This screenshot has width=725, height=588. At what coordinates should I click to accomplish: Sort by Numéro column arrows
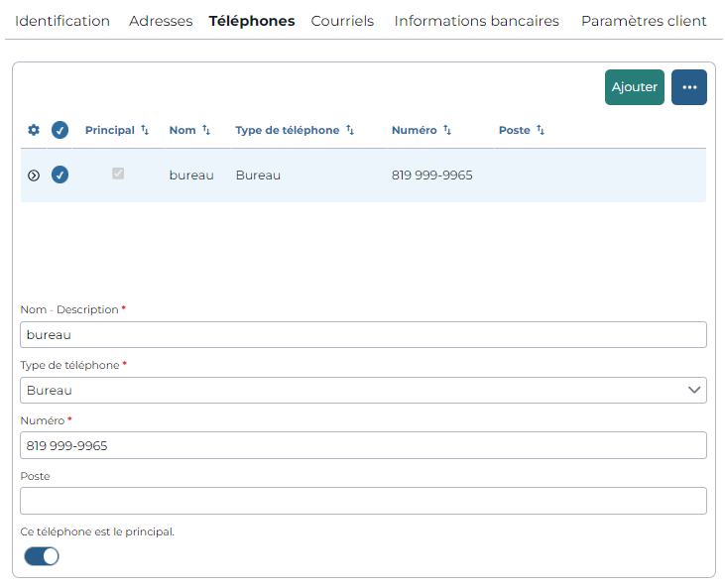pos(447,130)
